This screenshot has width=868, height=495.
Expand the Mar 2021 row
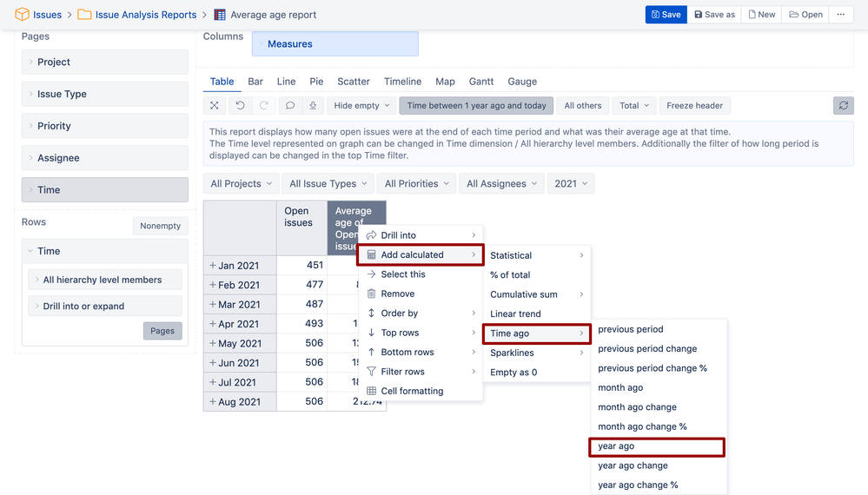(213, 304)
